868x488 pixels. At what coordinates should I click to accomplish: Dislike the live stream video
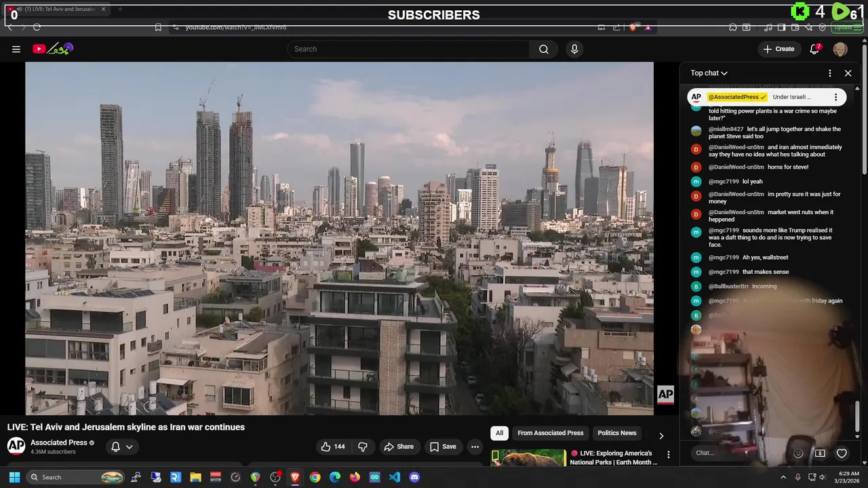click(x=363, y=447)
